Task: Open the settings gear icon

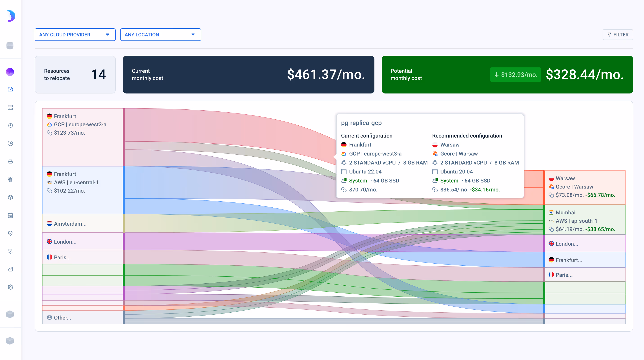Action: pos(10,287)
